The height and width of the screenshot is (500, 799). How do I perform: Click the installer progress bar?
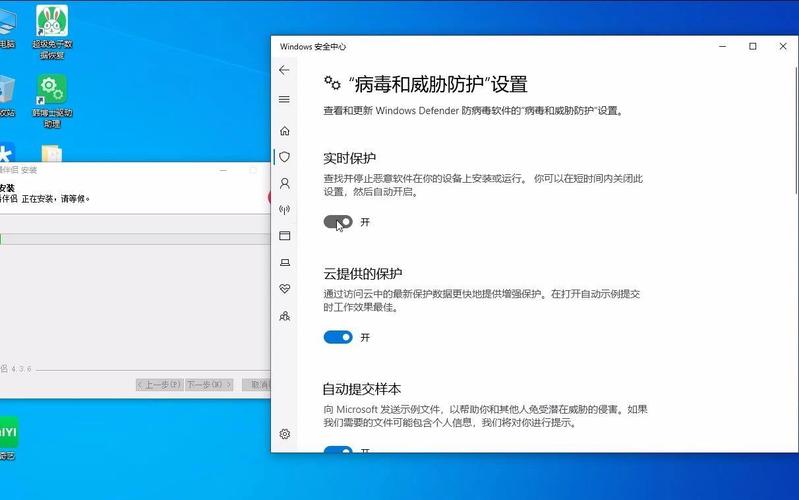[135, 239]
